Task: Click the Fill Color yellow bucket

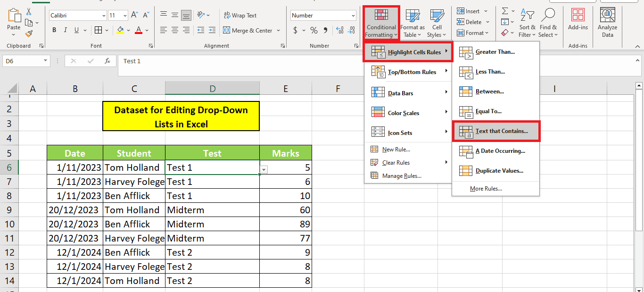Action: point(120,30)
